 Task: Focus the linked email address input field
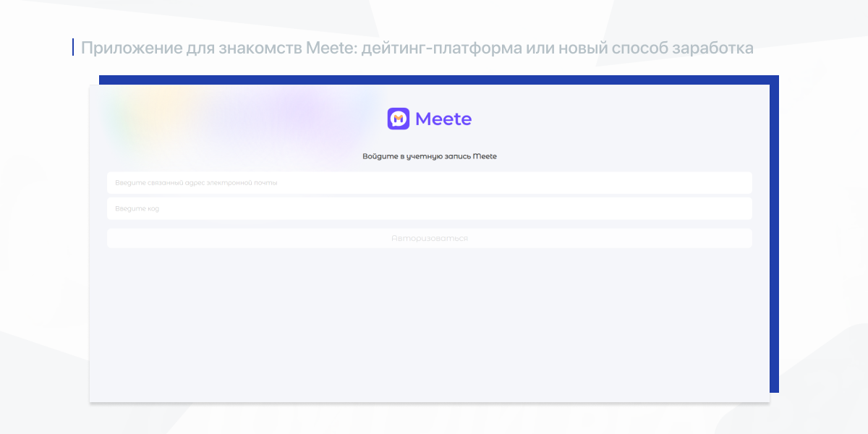429,183
